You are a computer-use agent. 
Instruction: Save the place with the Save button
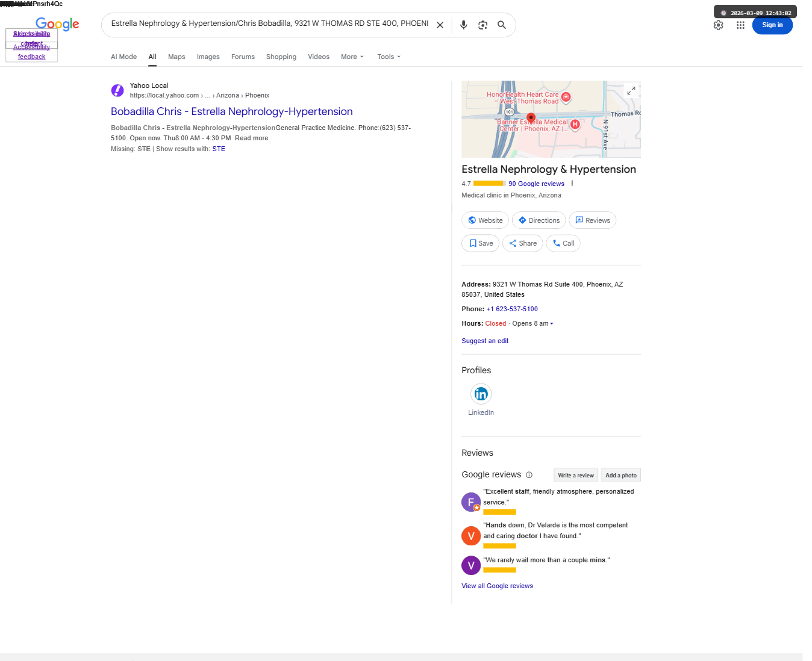point(481,243)
